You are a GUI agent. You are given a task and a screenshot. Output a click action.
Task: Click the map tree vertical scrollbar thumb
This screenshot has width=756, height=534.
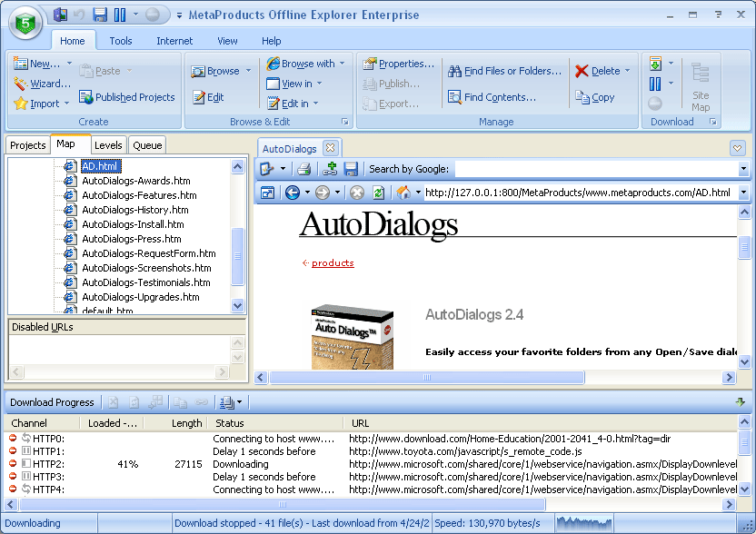click(238, 256)
